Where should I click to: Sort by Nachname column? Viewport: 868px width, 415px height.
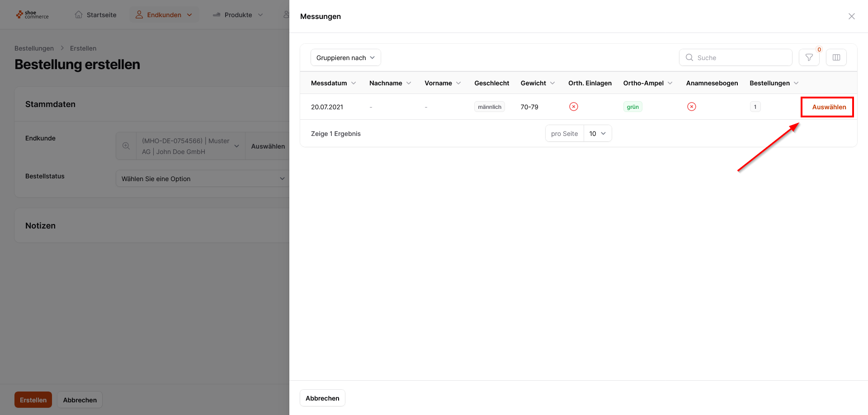pyautogui.click(x=390, y=83)
